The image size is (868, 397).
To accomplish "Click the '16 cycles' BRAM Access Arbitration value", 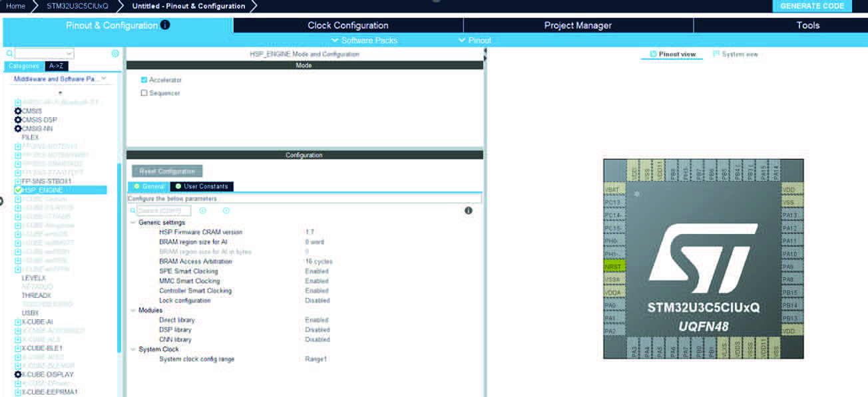I will [319, 262].
